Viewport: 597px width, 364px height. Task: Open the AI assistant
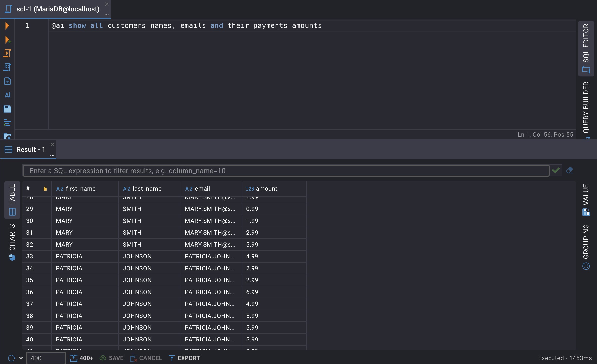[7, 95]
